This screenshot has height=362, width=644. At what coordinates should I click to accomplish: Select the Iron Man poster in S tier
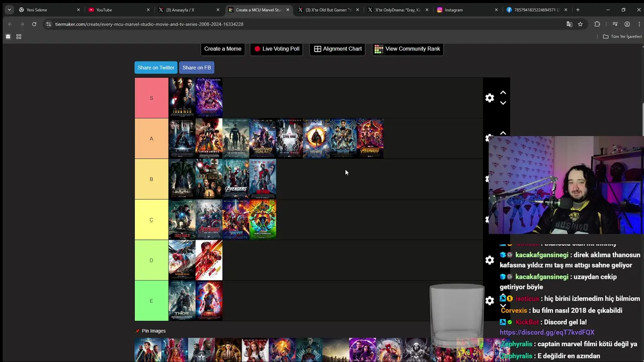click(x=182, y=98)
